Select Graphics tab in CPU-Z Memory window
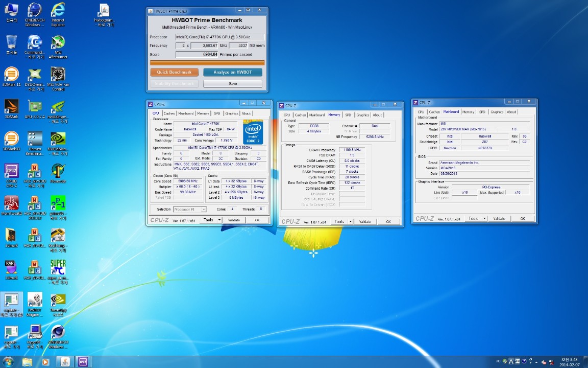 coord(362,115)
